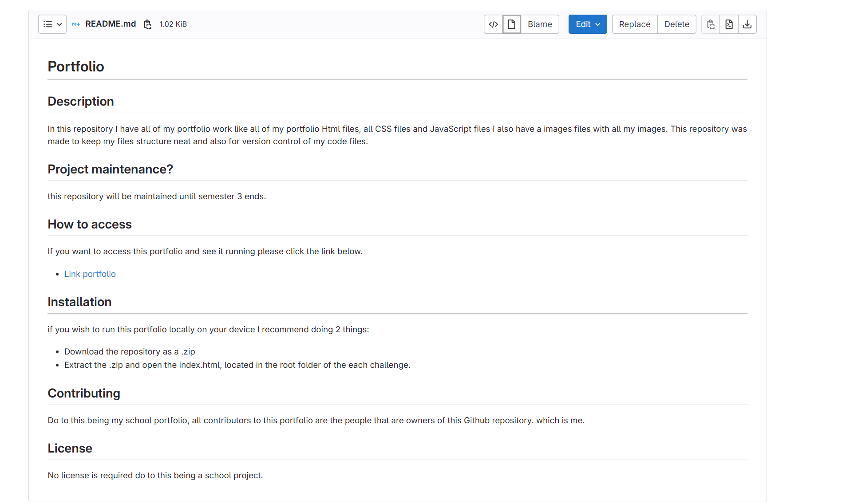Click the License section heading
Screen dimensions: 842x504
[x=70, y=449]
